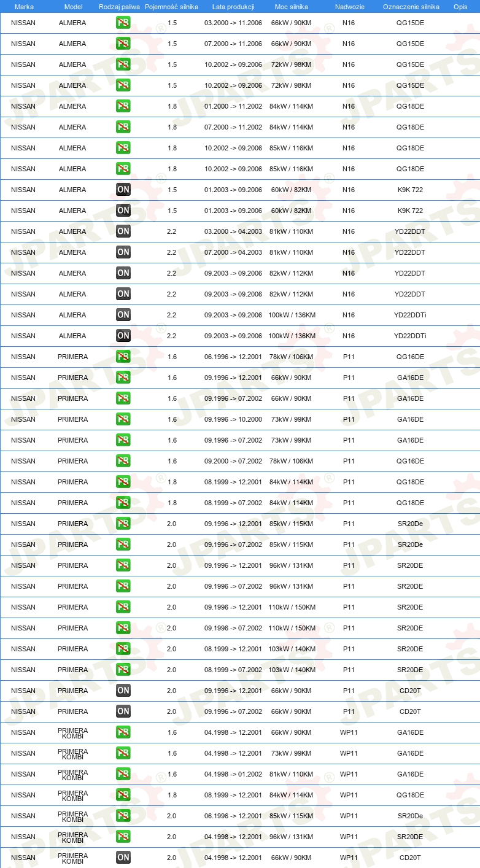Click petrol icon for Primera Kombi 1.8 84kW
The width and height of the screenshot is (480, 868).
[x=123, y=795]
